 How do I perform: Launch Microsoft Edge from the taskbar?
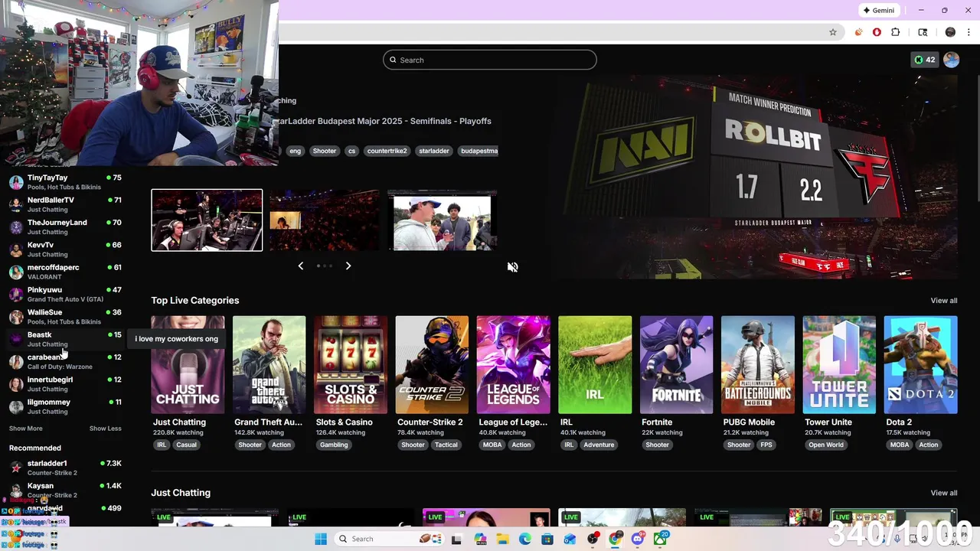click(x=525, y=539)
